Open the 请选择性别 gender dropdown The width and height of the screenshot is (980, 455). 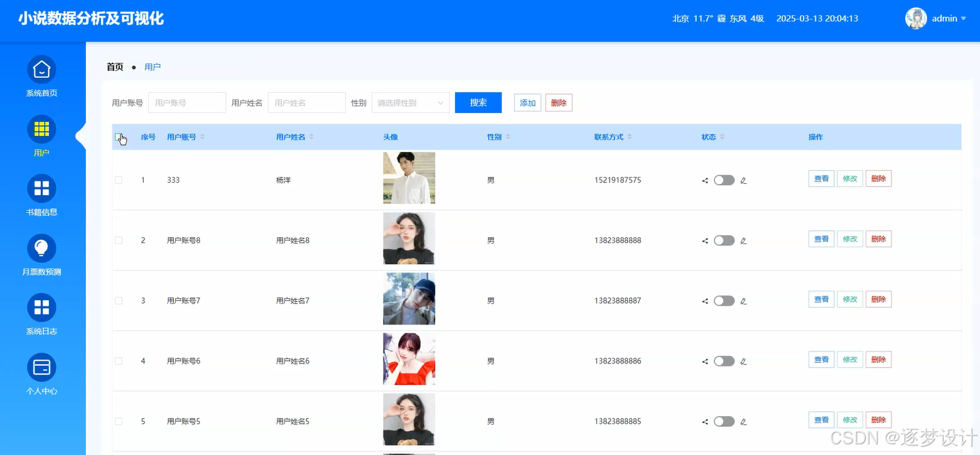click(x=410, y=102)
